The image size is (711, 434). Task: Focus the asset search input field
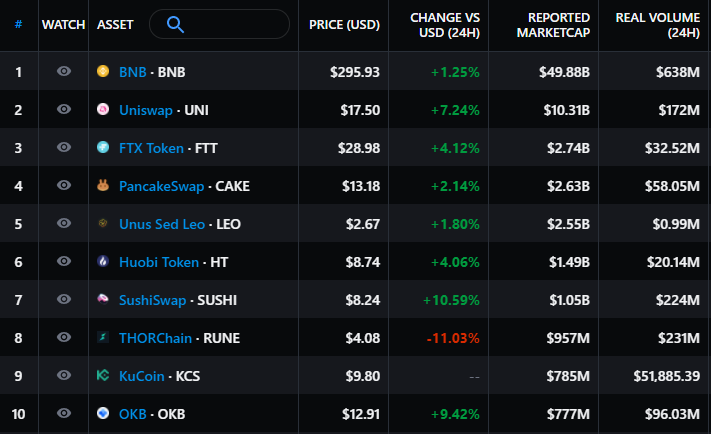(219, 24)
